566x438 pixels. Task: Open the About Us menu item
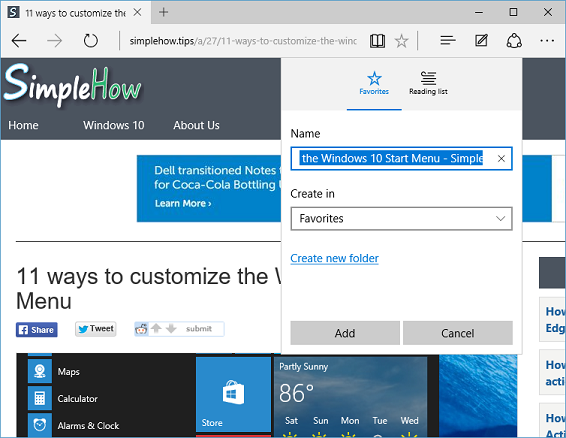click(196, 125)
